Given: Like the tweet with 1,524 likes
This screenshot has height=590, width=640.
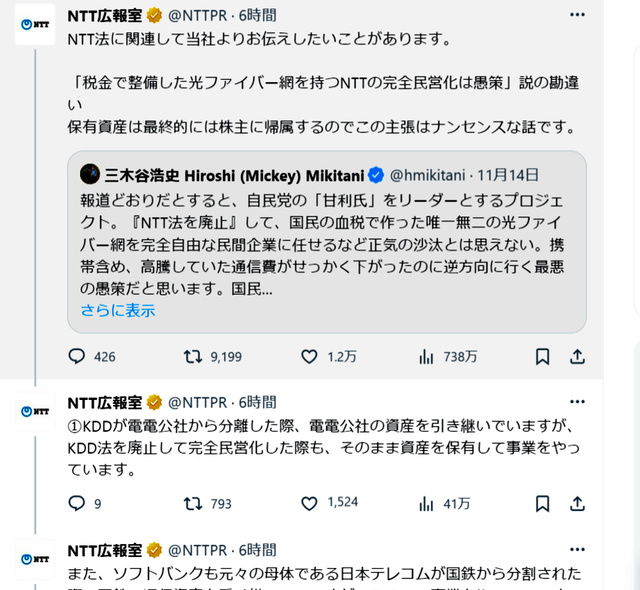Looking at the screenshot, I should tap(310, 503).
